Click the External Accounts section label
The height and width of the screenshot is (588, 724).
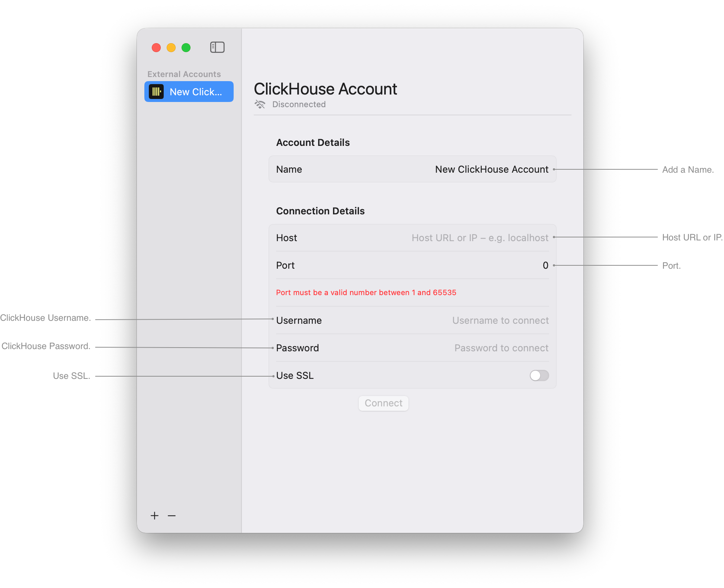click(x=184, y=74)
